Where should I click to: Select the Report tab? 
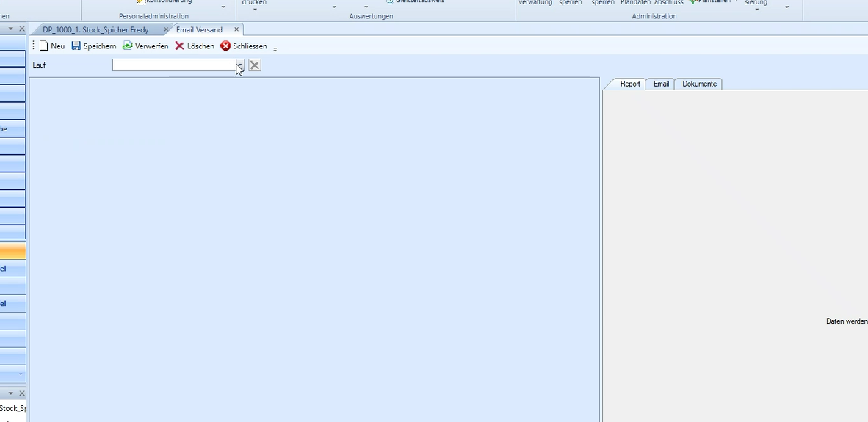click(630, 84)
